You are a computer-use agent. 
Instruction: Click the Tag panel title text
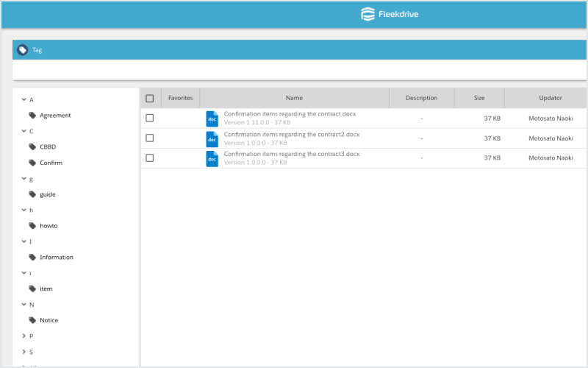pyautogui.click(x=37, y=50)
